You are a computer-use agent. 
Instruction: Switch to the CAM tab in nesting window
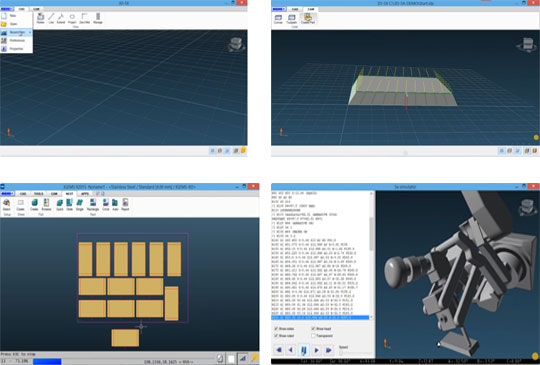[x=54, y=194]
